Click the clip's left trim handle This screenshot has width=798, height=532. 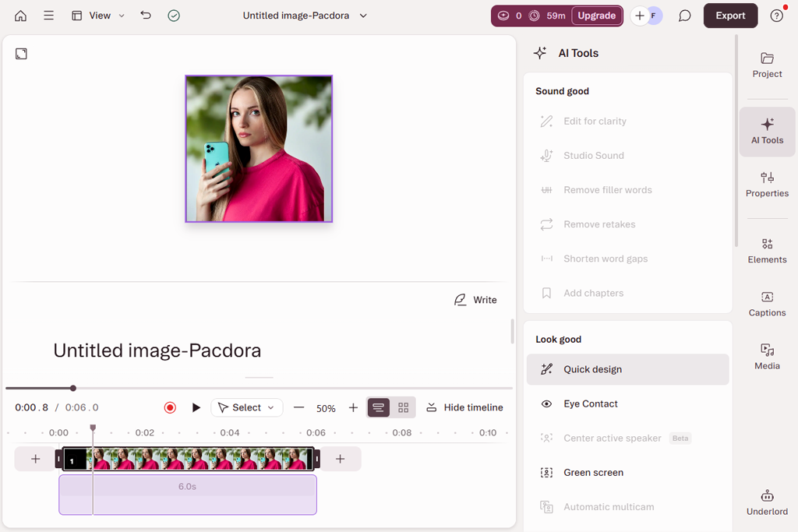(58, 460)
